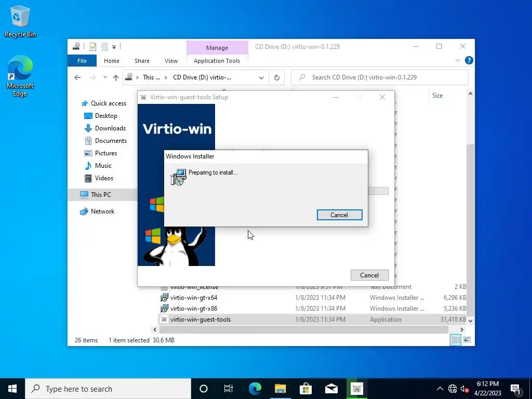This screenshot has width=532, height=399.
Task: Click the vertical scrollbar down arrow in file list
Action: [x=470, y=321]
